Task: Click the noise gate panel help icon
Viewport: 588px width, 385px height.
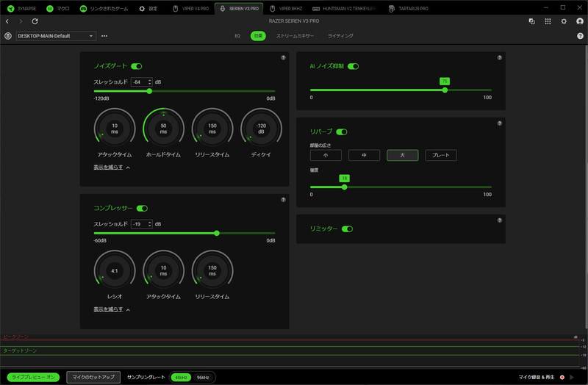Action: tap(283, 58)
